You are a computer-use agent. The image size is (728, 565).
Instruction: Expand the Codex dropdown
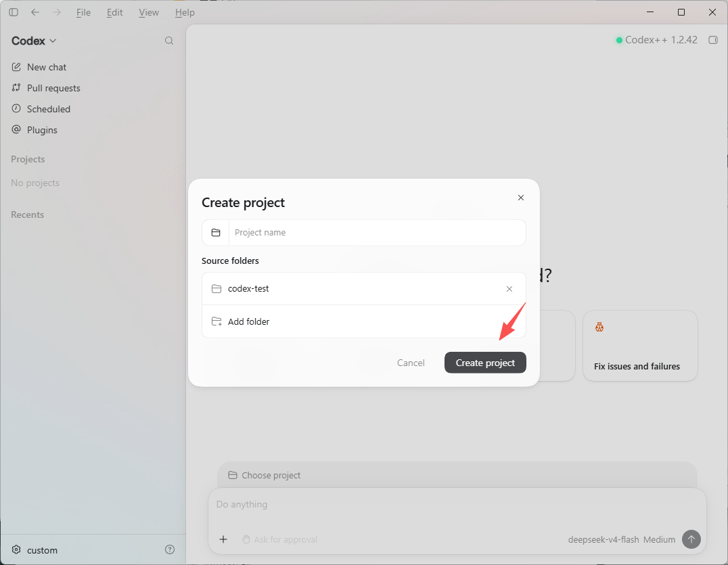tap(34, 41)
